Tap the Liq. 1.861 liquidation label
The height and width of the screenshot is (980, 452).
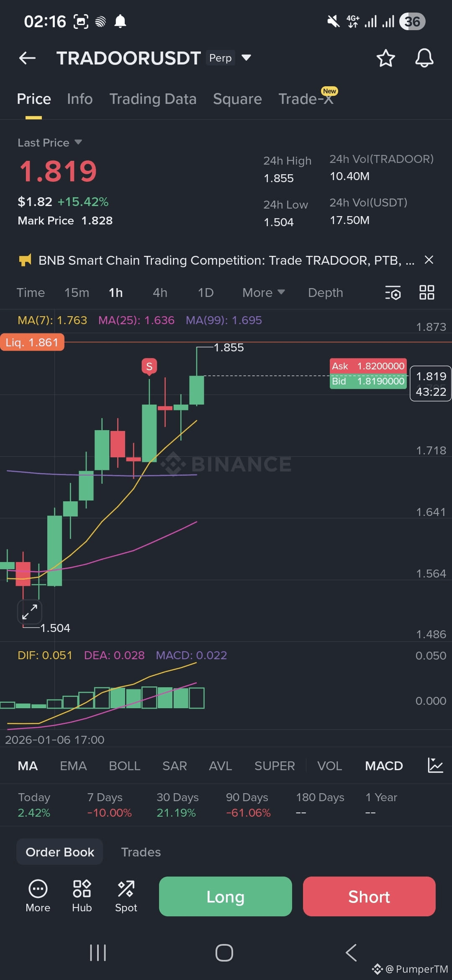(x=32, y=342)
